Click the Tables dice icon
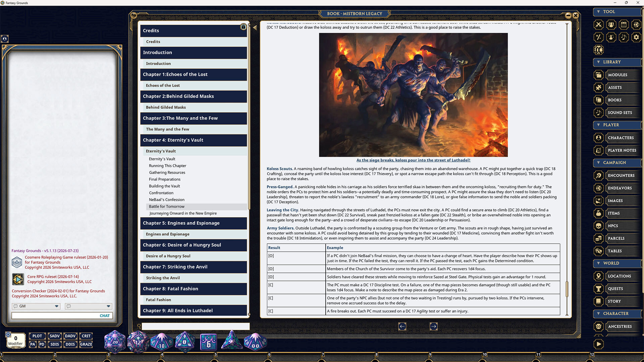 (598, 251)
